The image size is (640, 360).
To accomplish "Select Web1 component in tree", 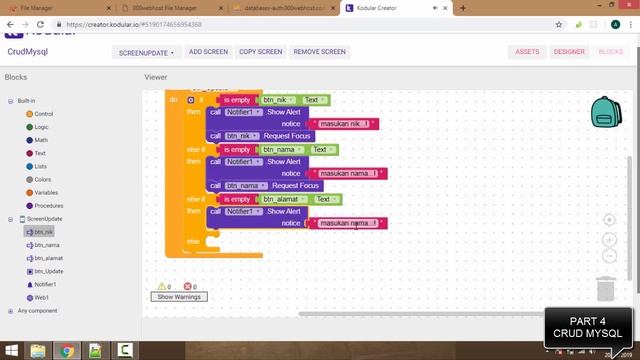I will (x=37, y=298).
